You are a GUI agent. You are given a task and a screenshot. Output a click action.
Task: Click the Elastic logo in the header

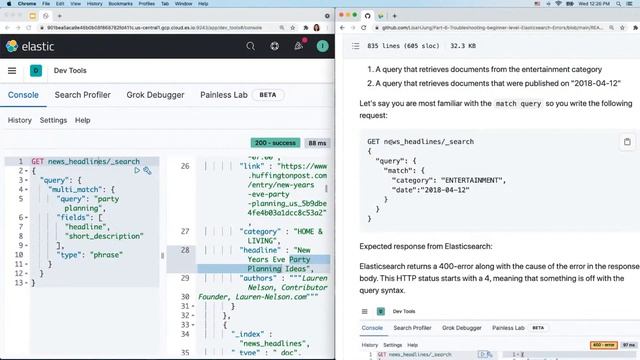tap(30, 46)
